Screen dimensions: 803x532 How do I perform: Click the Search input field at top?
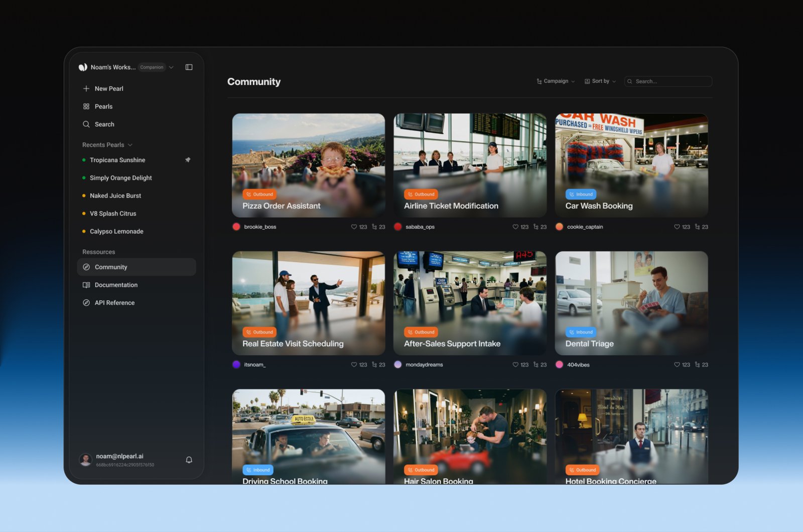672,81
